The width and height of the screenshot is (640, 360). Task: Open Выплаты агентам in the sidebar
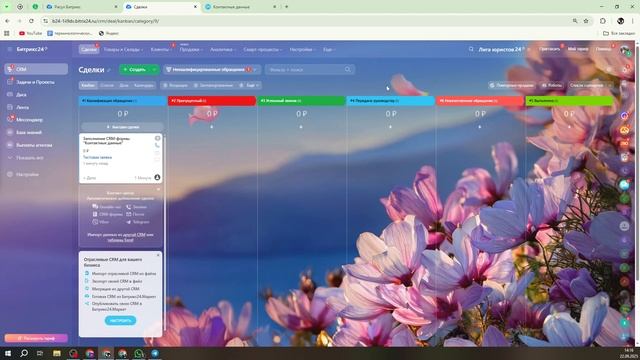34,145
